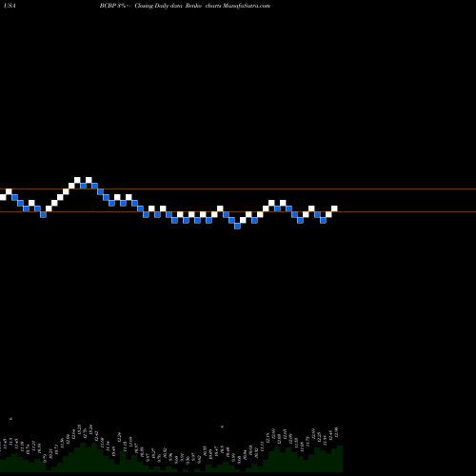Click the upper orange horizontal line

tap(238, 189)
